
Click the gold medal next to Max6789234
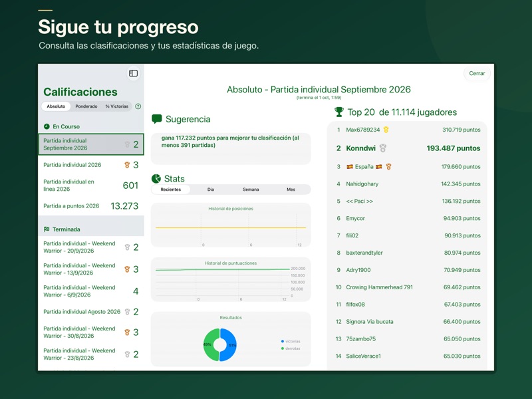coord(386,130)
